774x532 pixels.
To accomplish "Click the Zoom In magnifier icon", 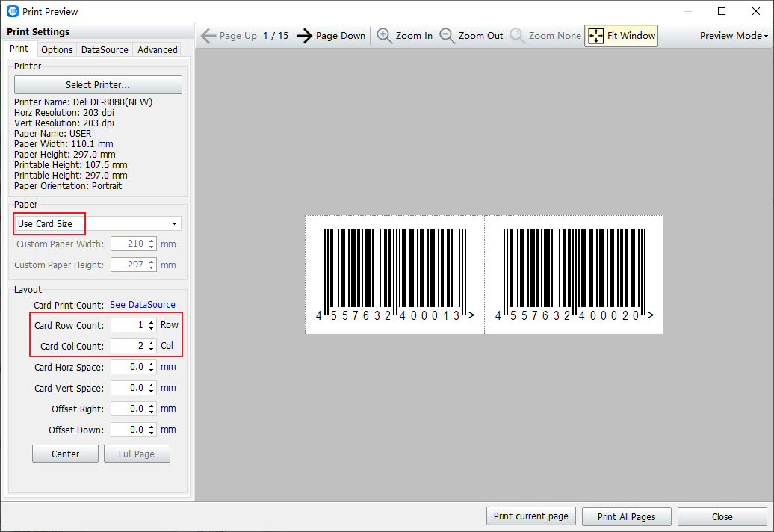I will [384, 36].
